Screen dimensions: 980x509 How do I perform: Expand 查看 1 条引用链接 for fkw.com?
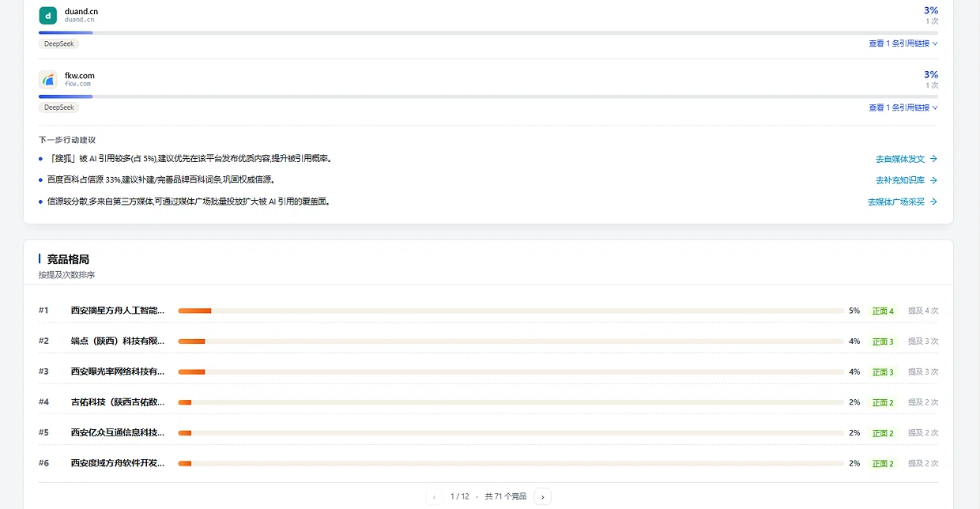(x=903, y=107)
